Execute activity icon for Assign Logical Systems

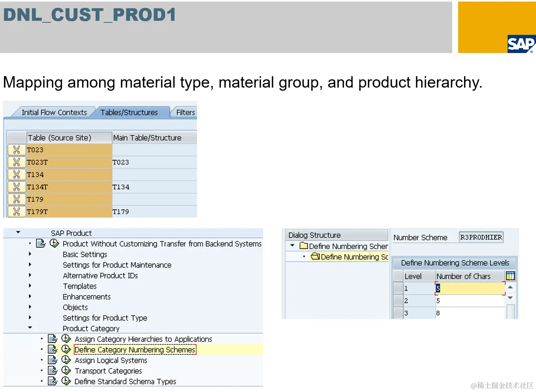[66, 360]
